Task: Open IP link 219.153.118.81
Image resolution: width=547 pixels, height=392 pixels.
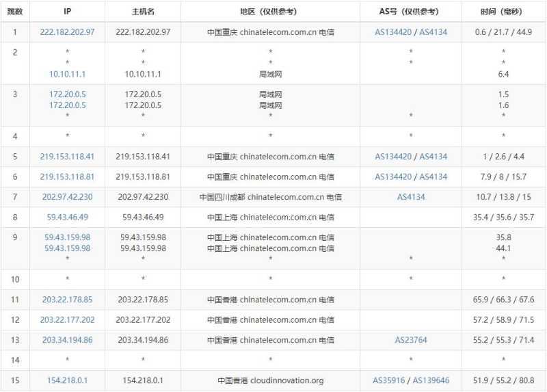Action: tap(67, 177)
